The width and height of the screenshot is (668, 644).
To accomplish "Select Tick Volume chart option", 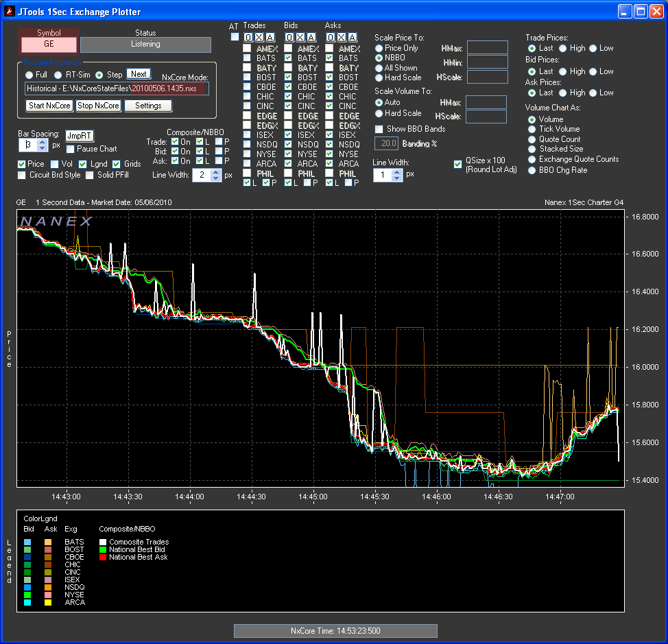I will click(532, 129).
